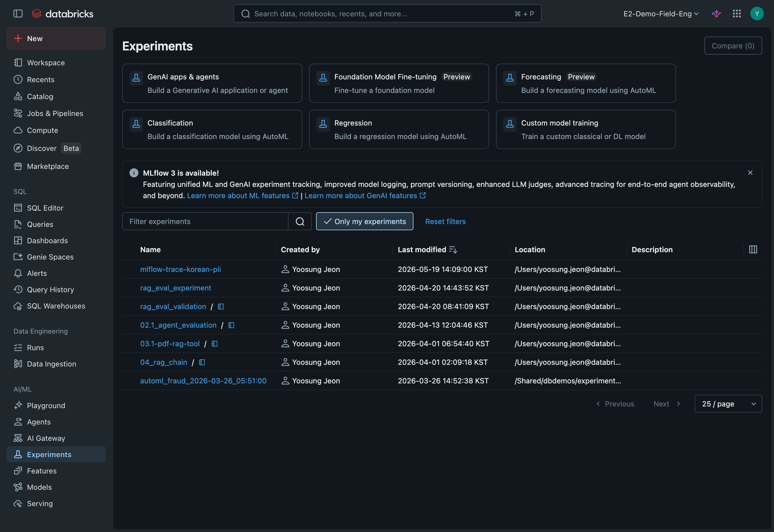Click the Databricks logo
Viewport: 774px width, 532px height.
click(x=62, y=14)
